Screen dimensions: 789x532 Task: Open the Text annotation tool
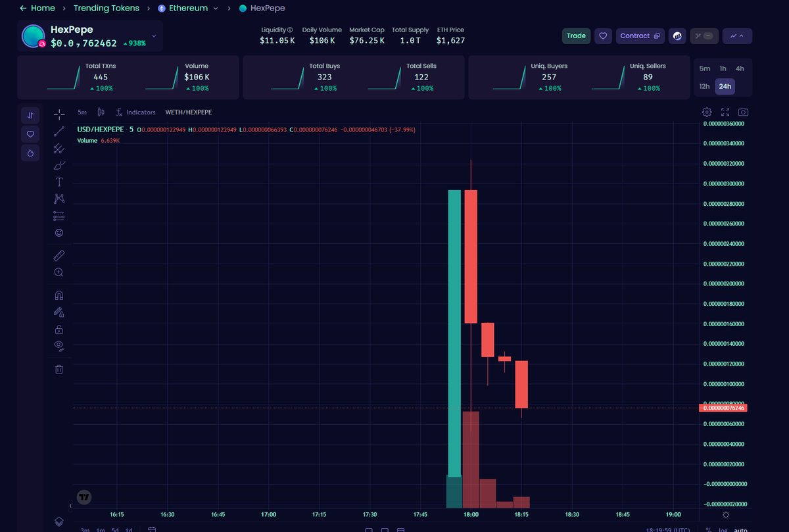click(59, 182)
